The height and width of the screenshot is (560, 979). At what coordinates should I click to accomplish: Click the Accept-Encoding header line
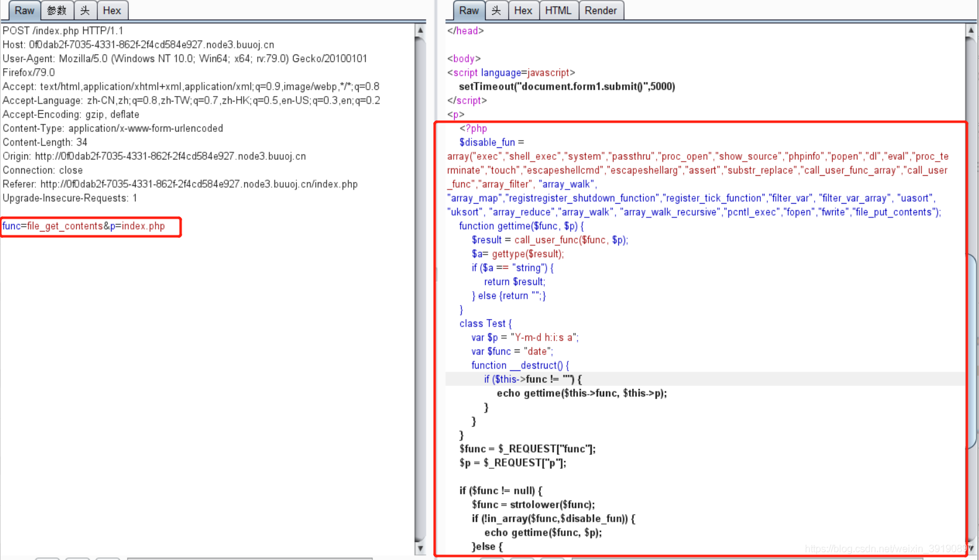tap(71, 115)
